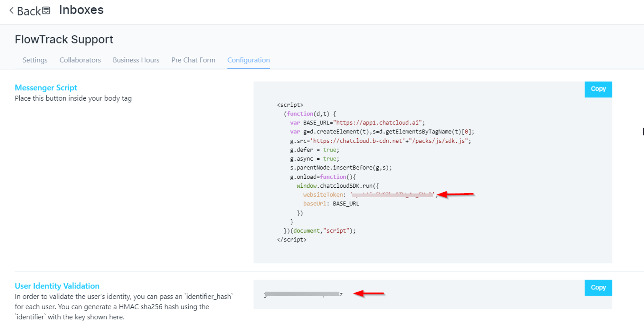
Task: Click the inbox icon beside Back
Action: click(x=46, y=11)
